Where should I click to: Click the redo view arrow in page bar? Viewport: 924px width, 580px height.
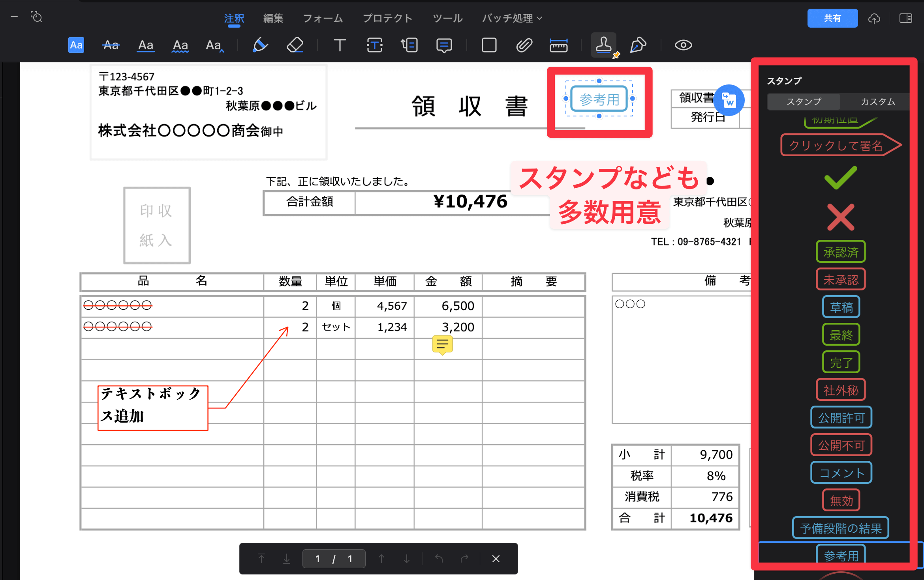click(464, 558)
